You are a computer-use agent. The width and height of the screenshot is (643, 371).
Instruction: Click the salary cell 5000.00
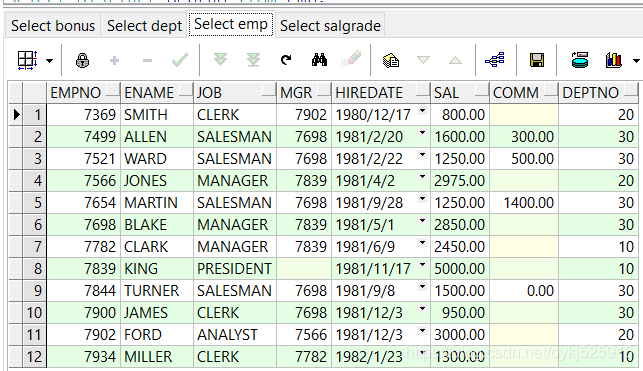point(460,269)
